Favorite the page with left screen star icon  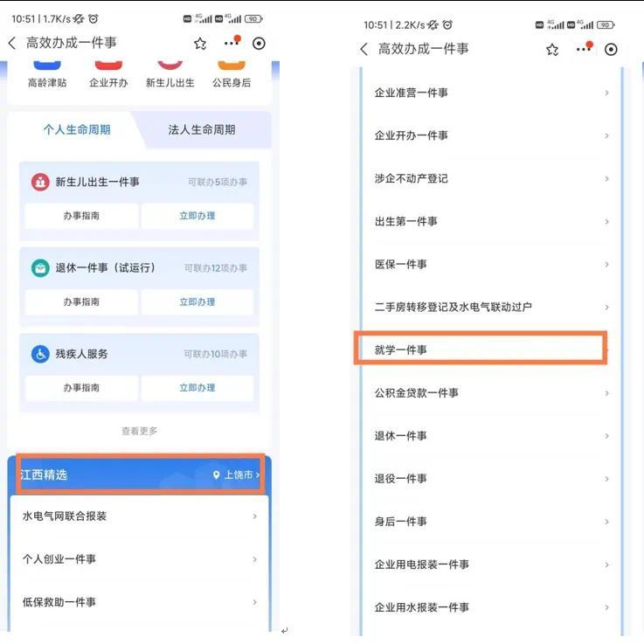coord(200,44)
